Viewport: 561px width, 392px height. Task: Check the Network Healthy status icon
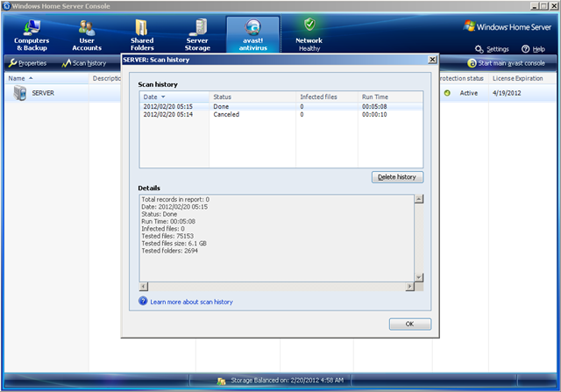pyautogui.click(x=309, y=25)
